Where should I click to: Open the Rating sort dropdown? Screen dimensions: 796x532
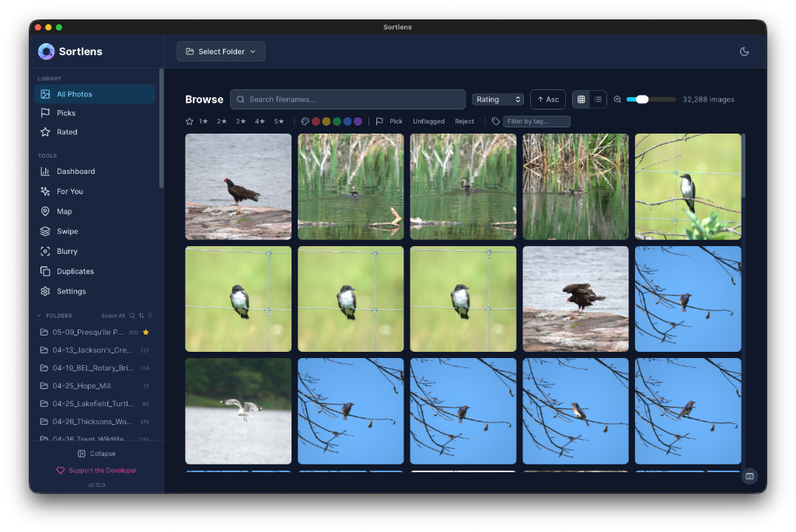pyautogui.click(x=498, y=99)
